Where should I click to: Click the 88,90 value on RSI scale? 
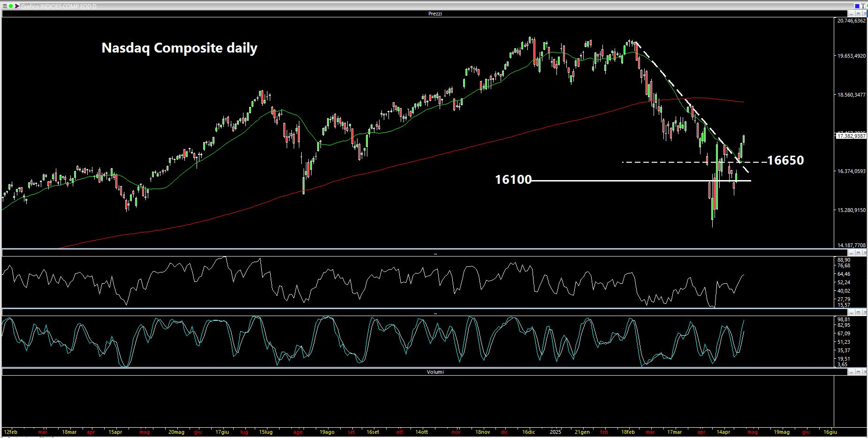click(x=844, y=260)
